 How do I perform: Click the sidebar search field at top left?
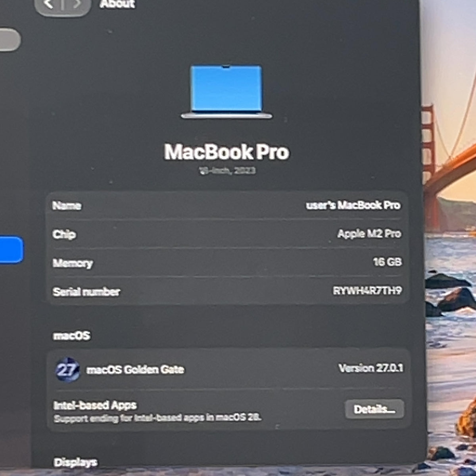click(x=10, y=40)
